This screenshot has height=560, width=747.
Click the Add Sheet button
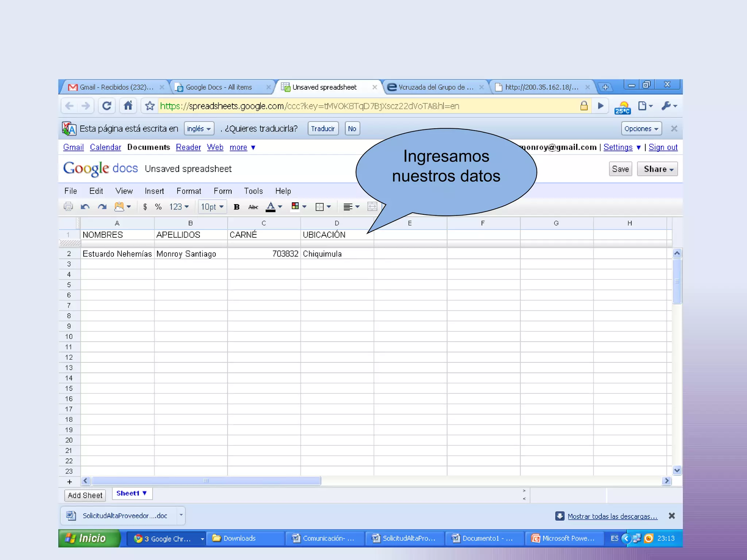coord(85,495)
